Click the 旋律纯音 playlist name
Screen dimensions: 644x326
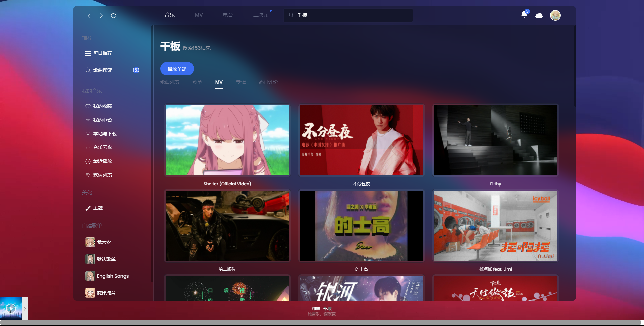(x=106, y=293)
